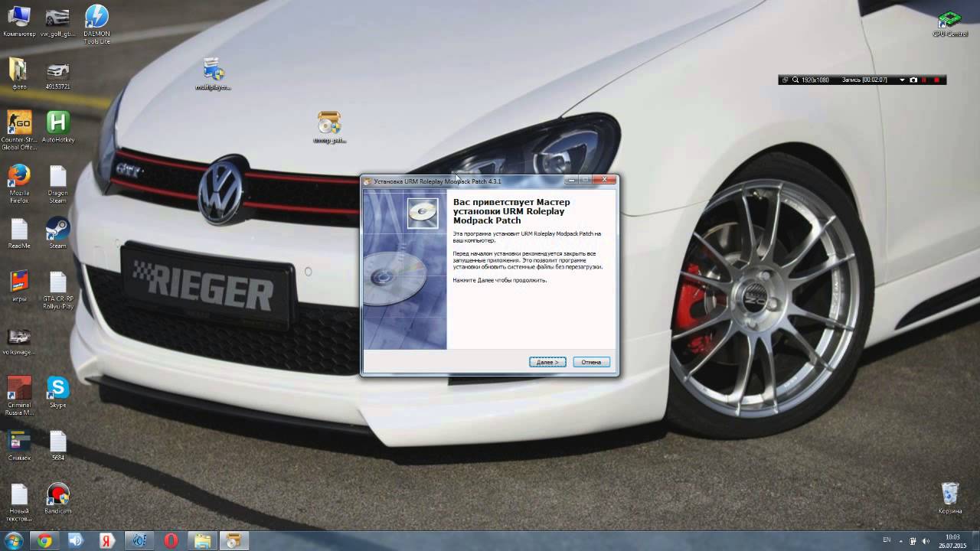Select the 5684 file icon
The image size is (980, 551).
click(58, 445)
